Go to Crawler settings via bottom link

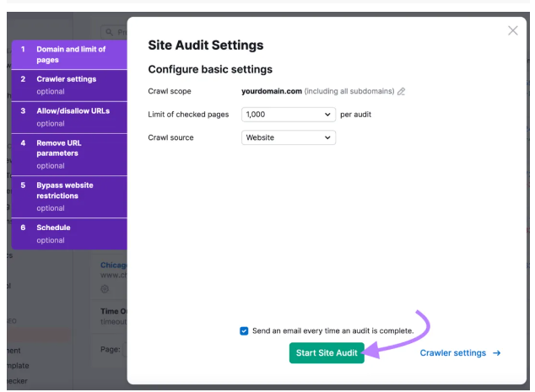(460, 352)
